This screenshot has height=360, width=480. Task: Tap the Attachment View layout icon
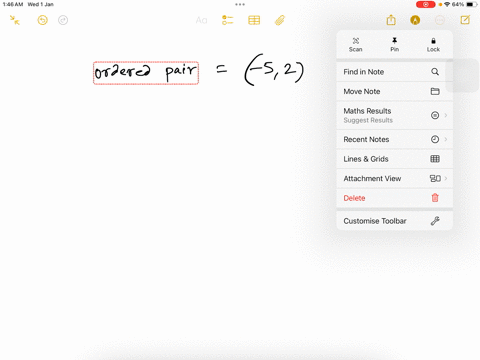pos(435,178)
